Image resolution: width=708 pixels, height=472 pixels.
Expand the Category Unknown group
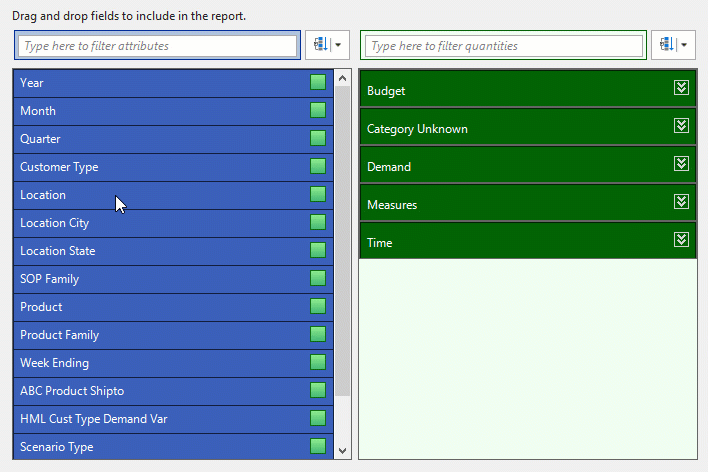coord(681,126)
